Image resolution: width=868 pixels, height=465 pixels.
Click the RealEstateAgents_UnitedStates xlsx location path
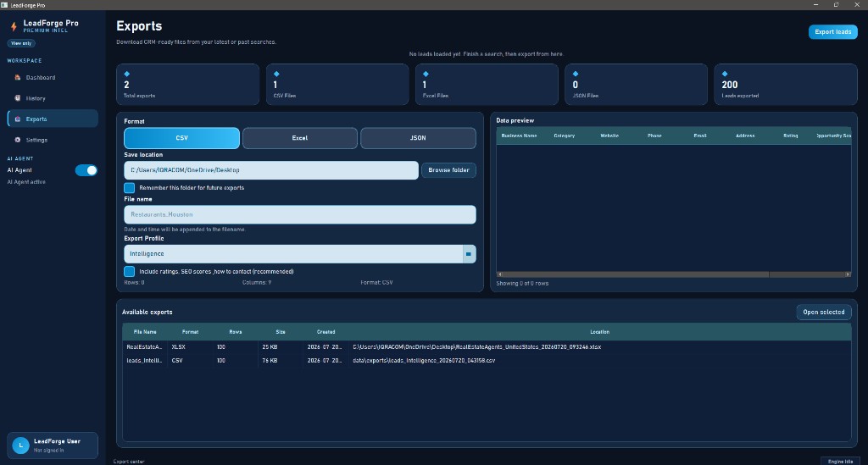(x=476, y=346)
